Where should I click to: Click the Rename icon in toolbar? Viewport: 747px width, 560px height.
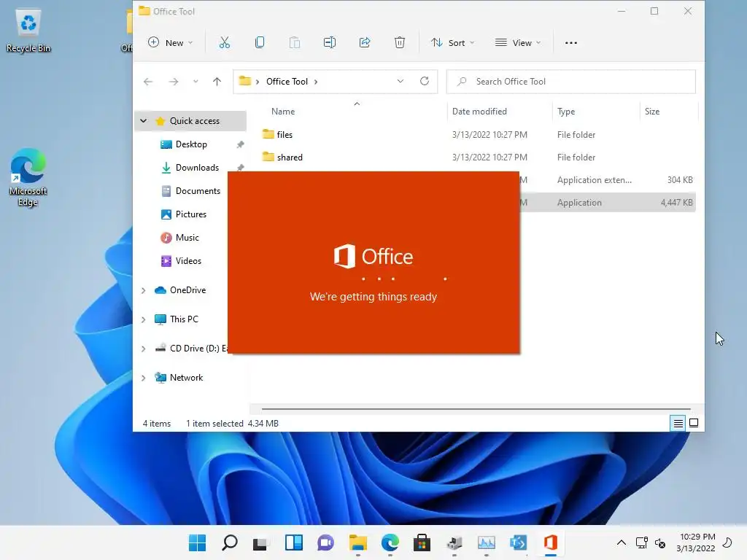tap(330, 42)
